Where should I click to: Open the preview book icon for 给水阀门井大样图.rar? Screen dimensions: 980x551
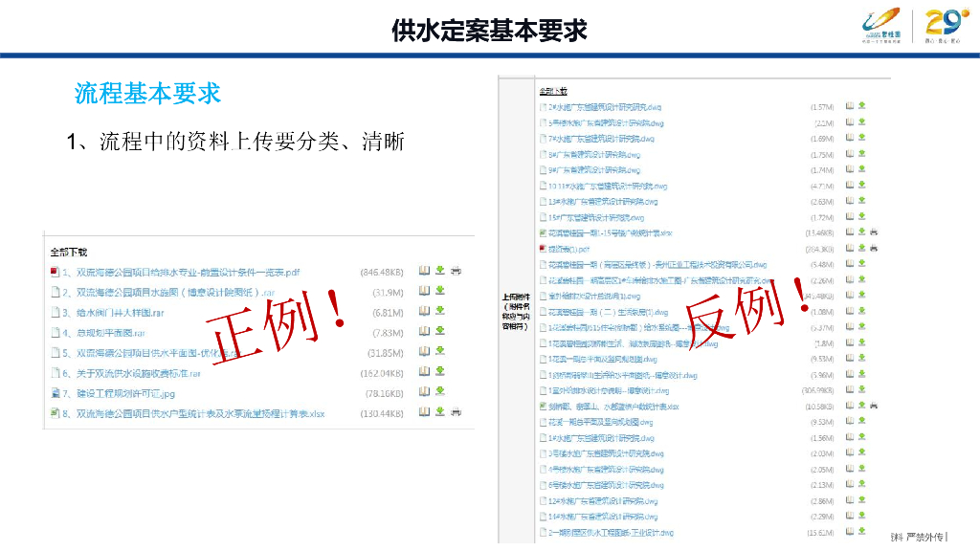[424, 311]
